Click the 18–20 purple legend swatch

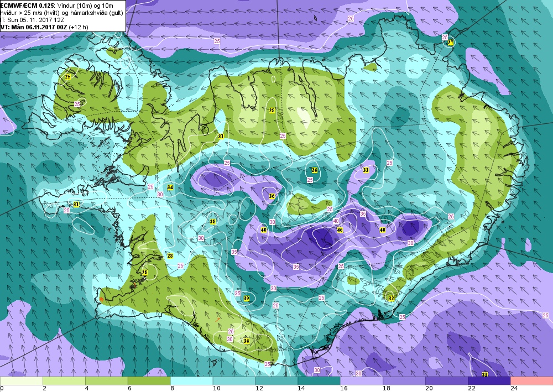coord(404,381)
